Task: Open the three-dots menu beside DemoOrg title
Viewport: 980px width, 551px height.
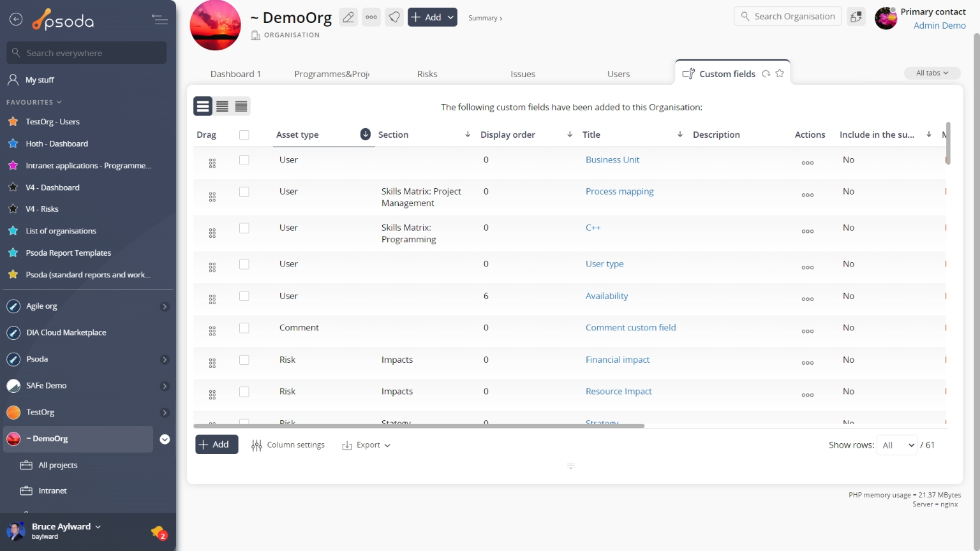Action: [x=371, y=17]
